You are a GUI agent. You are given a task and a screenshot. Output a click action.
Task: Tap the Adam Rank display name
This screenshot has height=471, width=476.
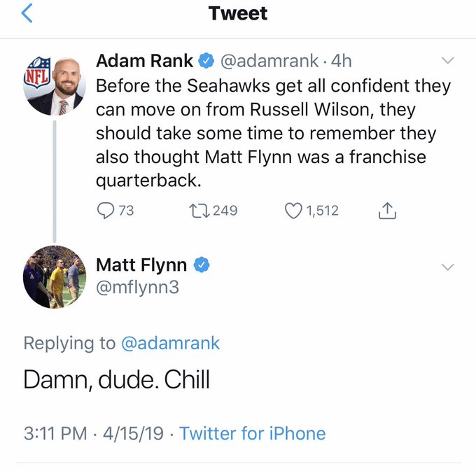tap(143, 62)
